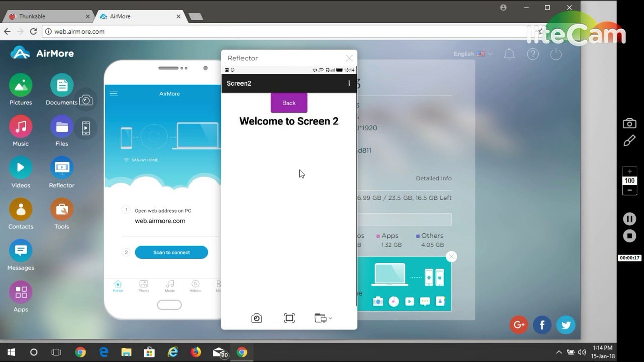Screen dimensions: 644x362
Task: Close the Reflector window
Action: (x=349, y=58)
